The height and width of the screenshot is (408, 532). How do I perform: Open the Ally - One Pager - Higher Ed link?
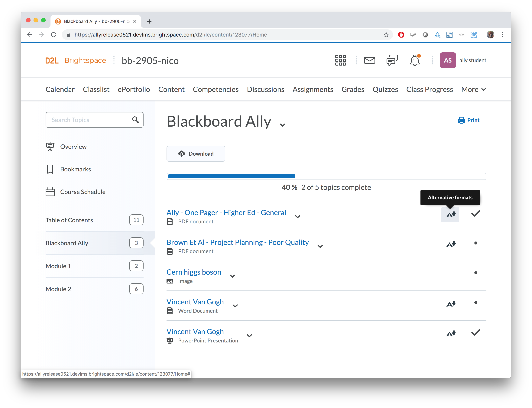(226, 212)
